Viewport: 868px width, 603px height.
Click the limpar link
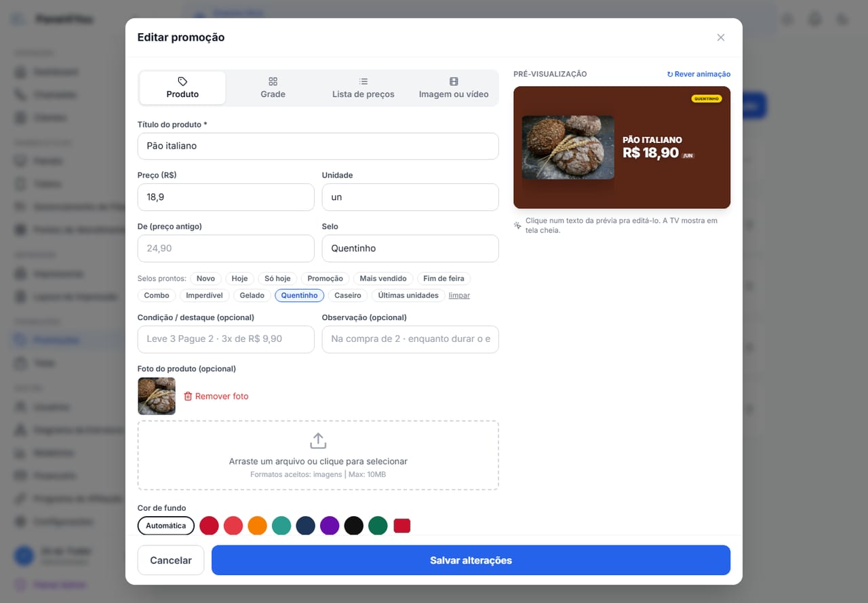pos(459,296)
